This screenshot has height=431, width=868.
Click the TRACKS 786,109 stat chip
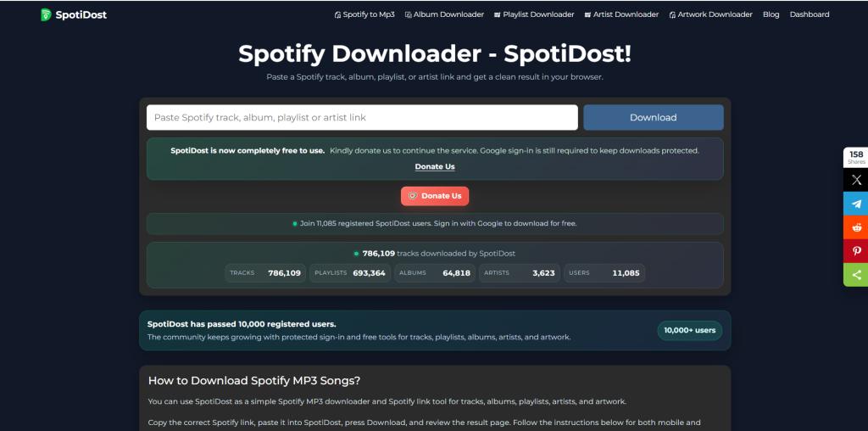[x=265, y=273]
